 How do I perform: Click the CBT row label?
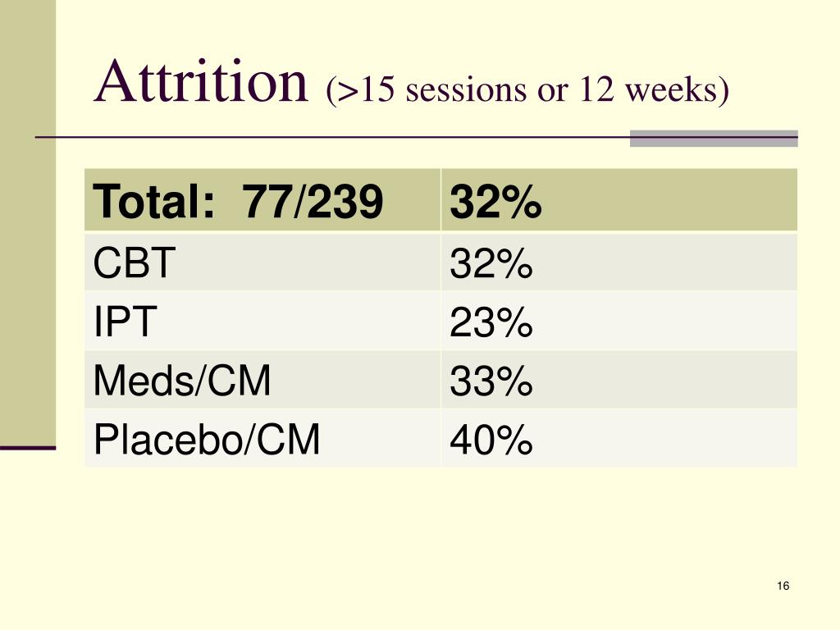coord(135,262)
